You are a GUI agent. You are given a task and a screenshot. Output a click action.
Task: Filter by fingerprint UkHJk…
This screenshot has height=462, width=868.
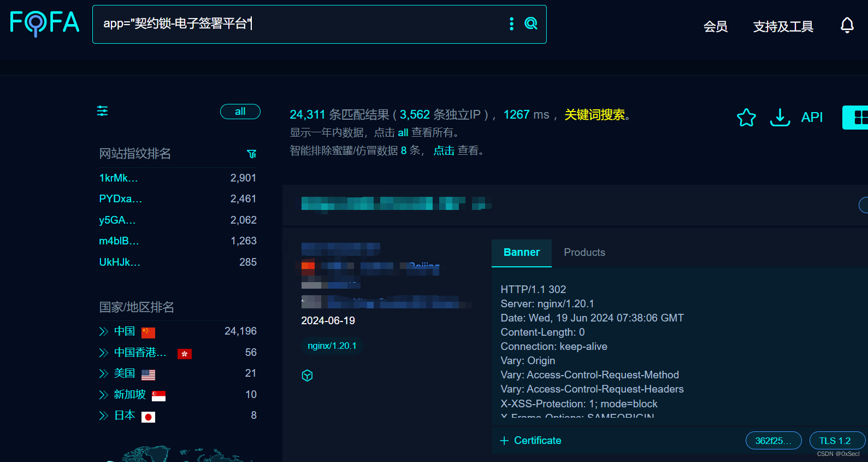point(120,262)
